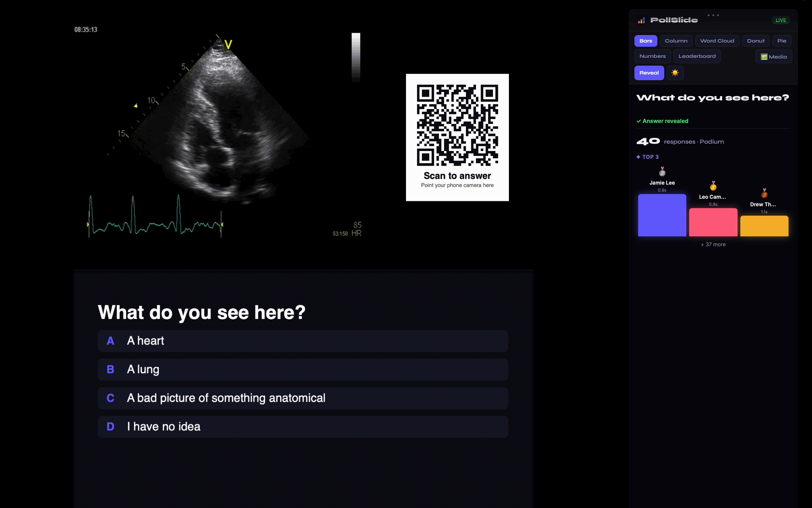Select the Bars chart tab
This screenshot has height=508, width=812.
click(646, 41)
